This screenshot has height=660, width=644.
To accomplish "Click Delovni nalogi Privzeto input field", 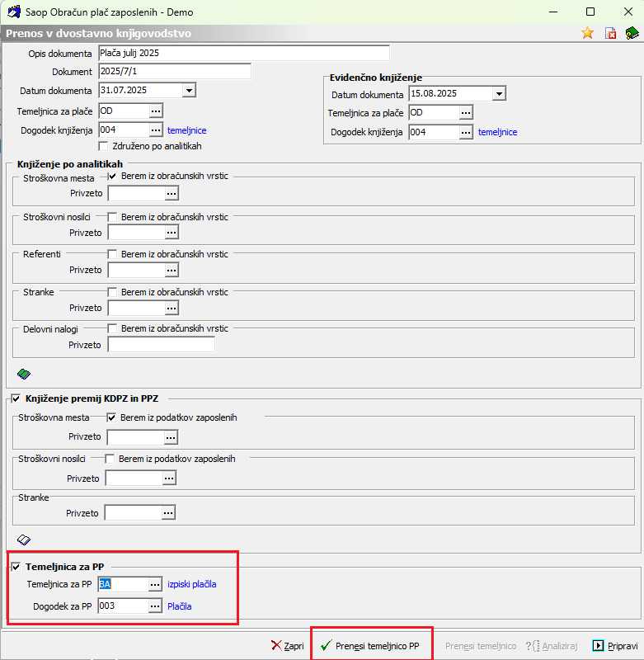I will [162, 345].
